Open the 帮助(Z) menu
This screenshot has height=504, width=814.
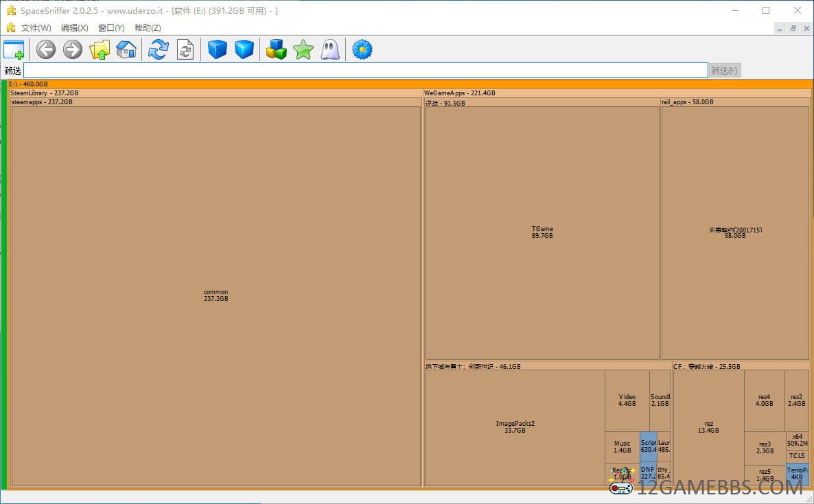click(x=148, y=28)
